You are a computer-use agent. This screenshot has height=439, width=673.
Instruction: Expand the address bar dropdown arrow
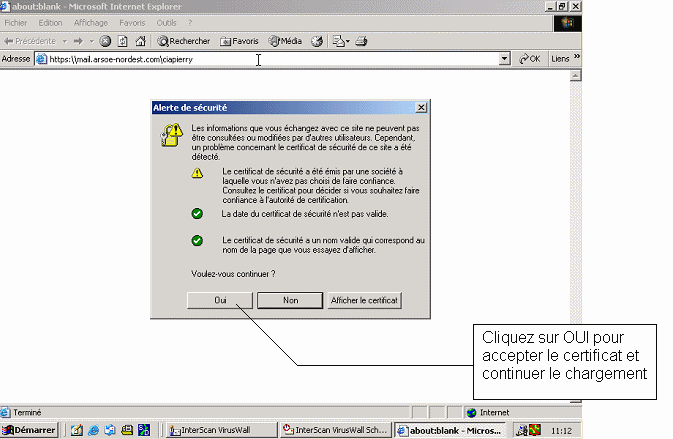[505, 59]
